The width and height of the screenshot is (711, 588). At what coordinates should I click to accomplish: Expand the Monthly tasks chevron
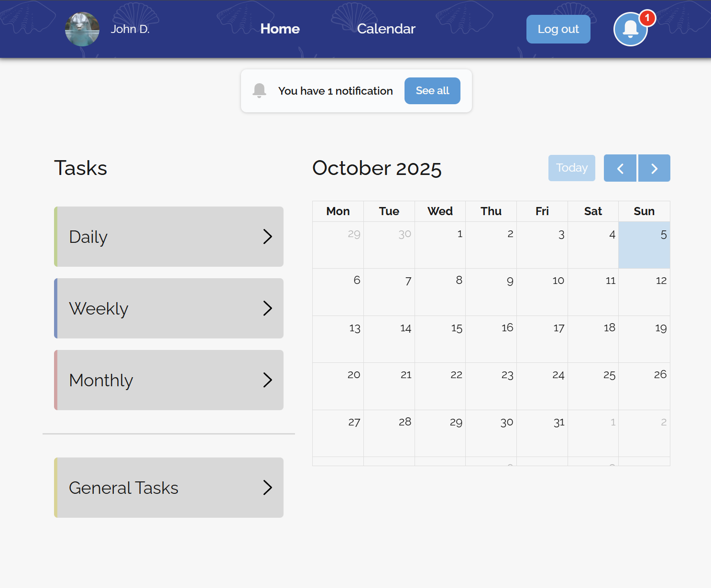[267, 380]
